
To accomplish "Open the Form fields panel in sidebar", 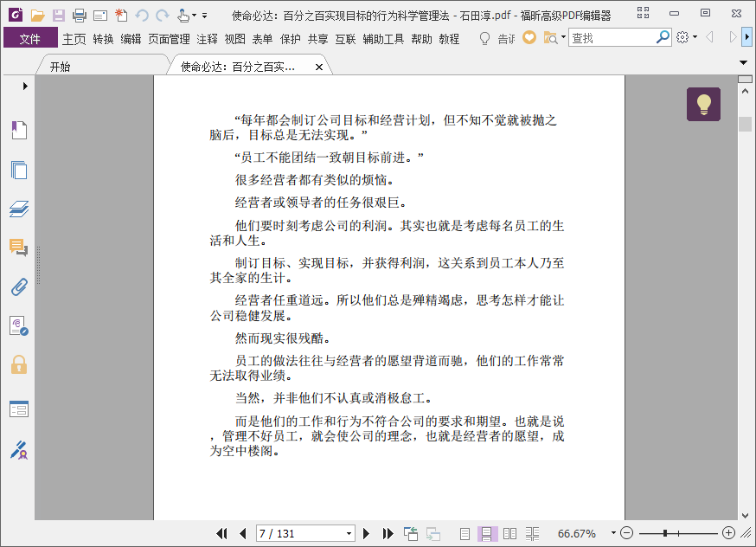I will pos(19,409).
